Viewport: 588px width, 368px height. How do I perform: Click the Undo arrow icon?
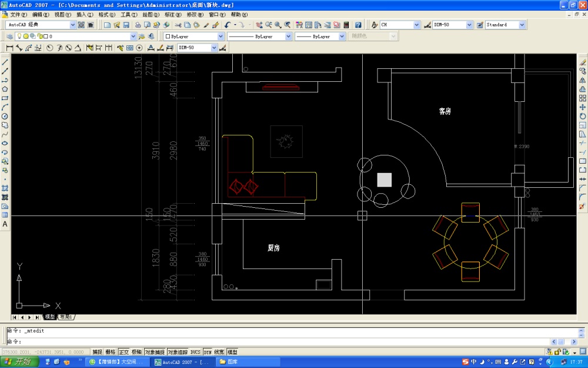point(228,25)
